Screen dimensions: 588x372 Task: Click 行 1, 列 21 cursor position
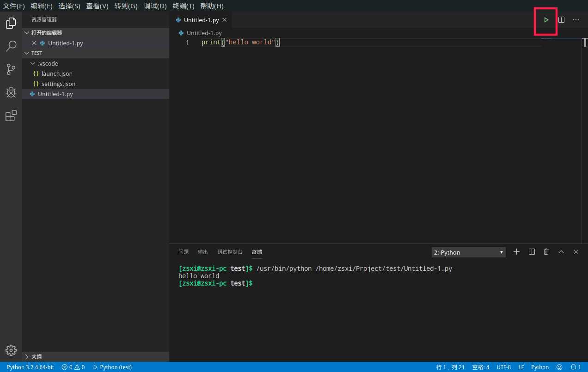[x=450, y=367]
